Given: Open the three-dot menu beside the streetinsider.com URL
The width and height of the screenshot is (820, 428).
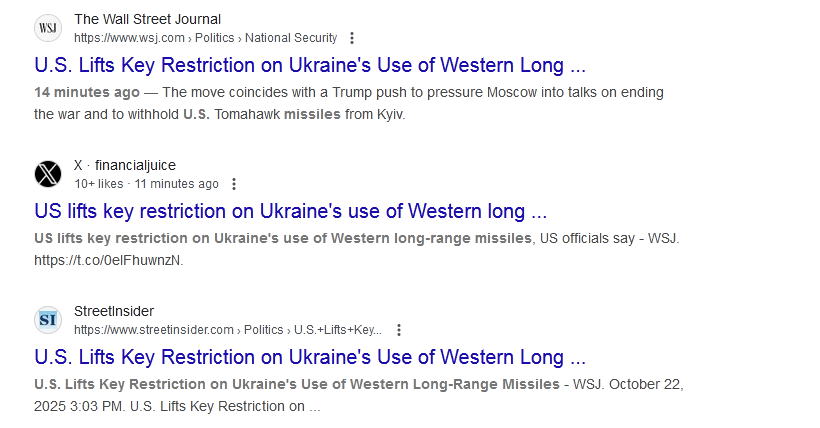Looking at the screenshot, I should (x=399, y=330).
